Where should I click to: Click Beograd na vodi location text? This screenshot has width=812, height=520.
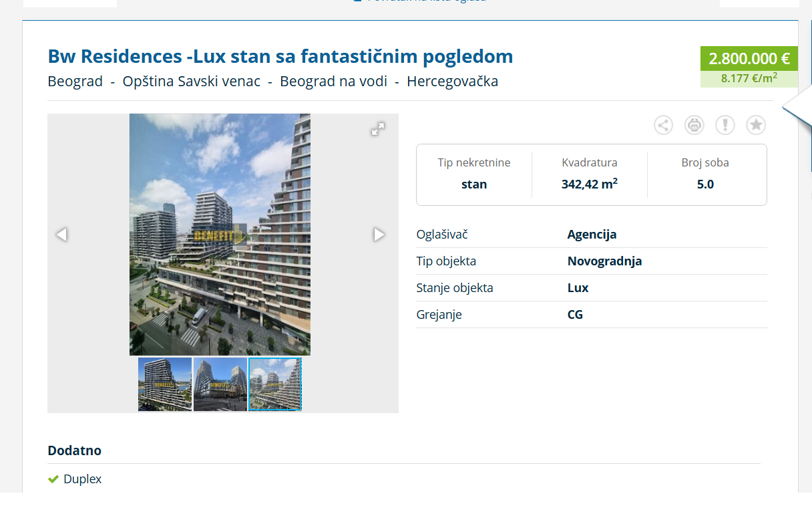(334, 82)
